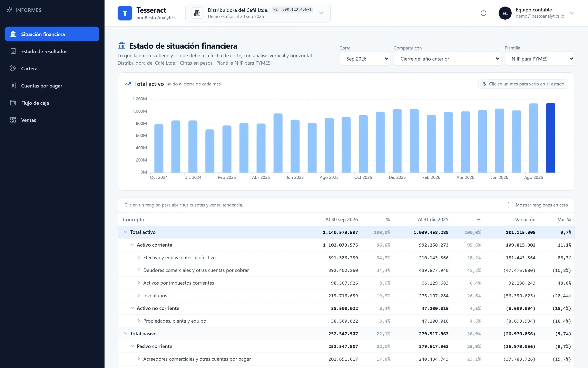Click the chart bar above Abr 2025
The width and height of the screenshot is (588, 368).
[261, 148]
